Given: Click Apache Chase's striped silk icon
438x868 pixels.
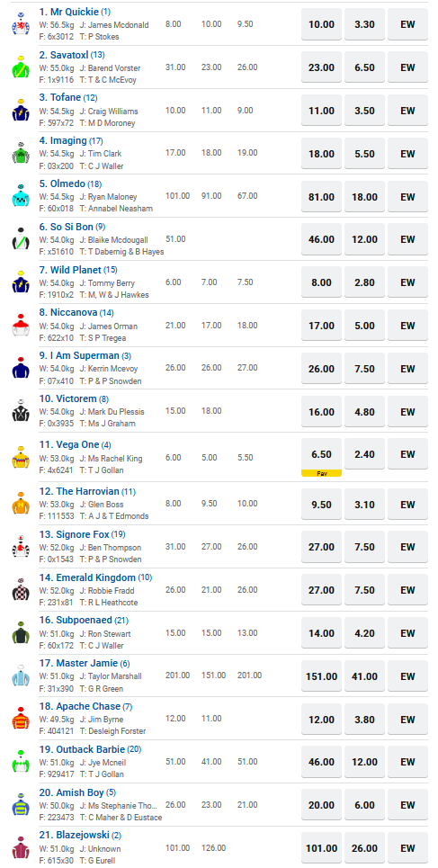Looking at the screenshot, I should point(21,719).
